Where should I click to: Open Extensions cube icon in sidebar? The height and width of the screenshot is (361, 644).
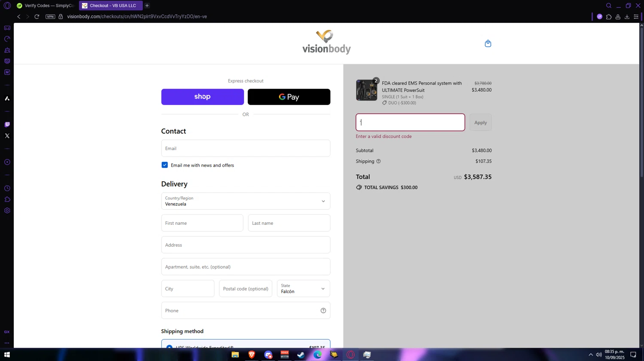pos(7,199)
